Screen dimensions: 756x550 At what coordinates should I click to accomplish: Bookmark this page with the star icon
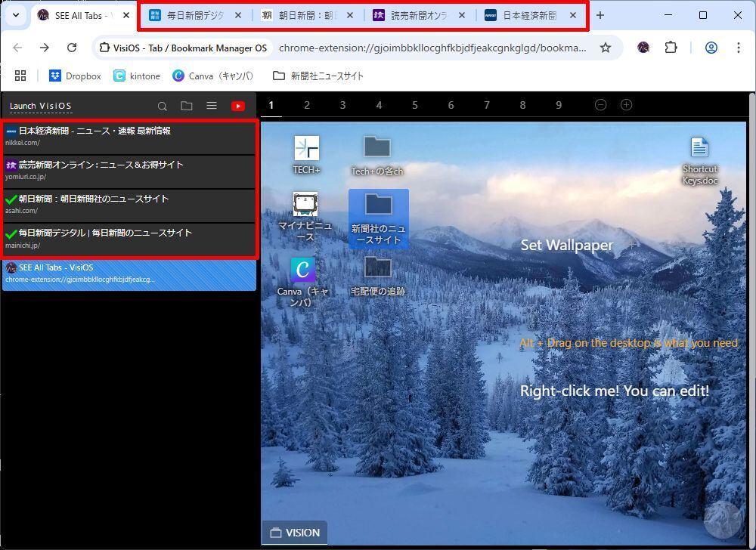point(606,48)
